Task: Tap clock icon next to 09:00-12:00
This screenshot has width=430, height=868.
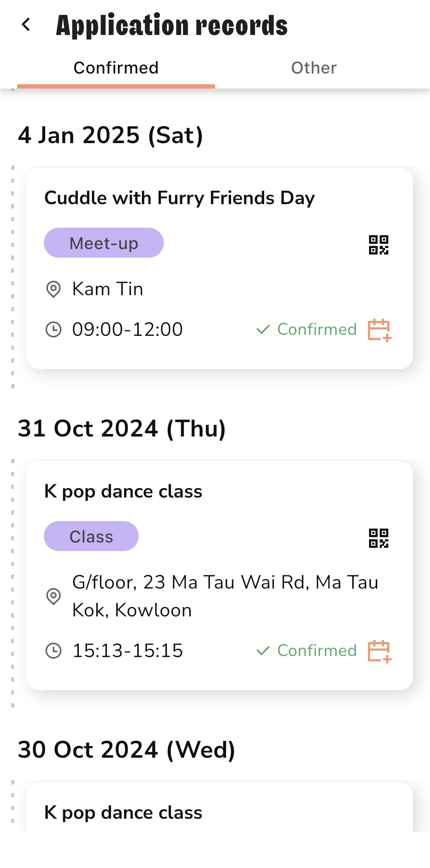Action: coord(53,329)
